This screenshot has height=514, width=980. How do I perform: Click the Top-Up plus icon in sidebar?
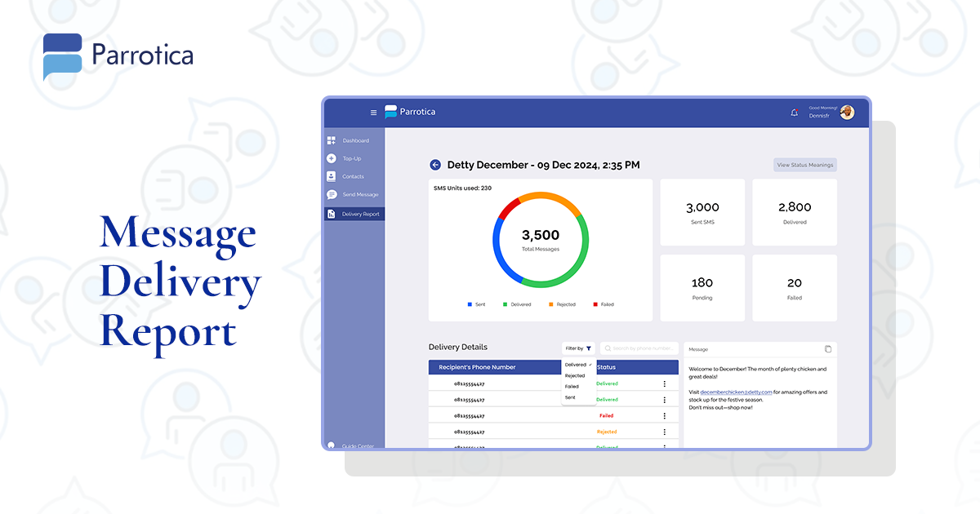point(332,159)
